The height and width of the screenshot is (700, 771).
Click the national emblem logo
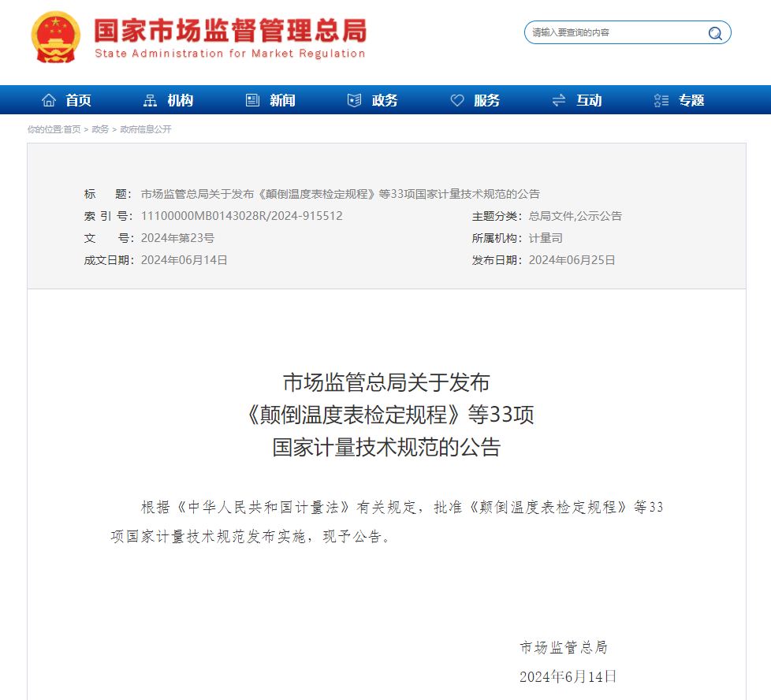point(55,37)
